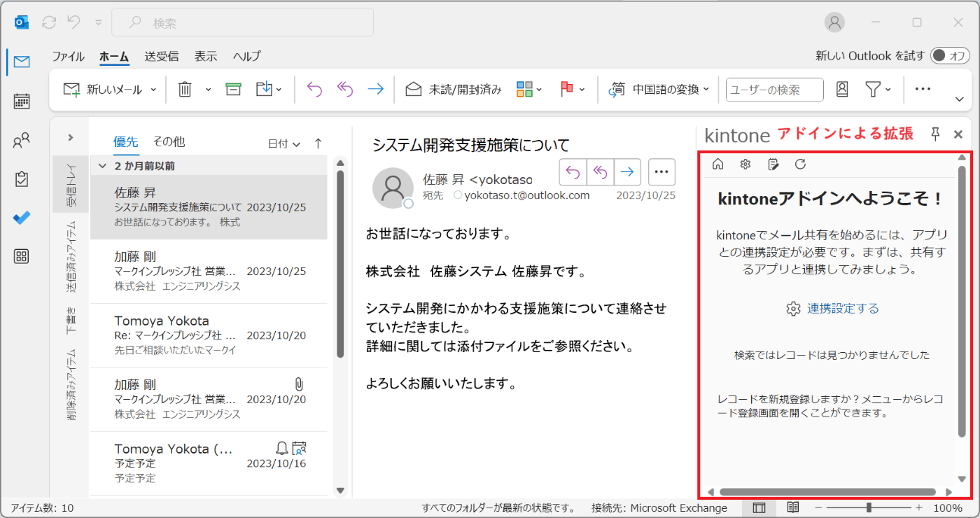This screenshot has height=518, width=980.
Task: Click the Move to folder icon
Action: tap(264, 90)
